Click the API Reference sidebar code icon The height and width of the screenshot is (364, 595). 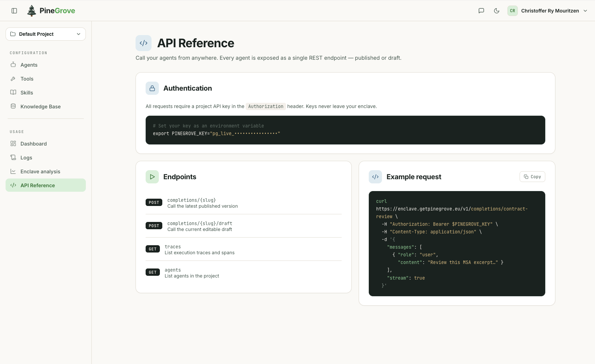[13, 185]
